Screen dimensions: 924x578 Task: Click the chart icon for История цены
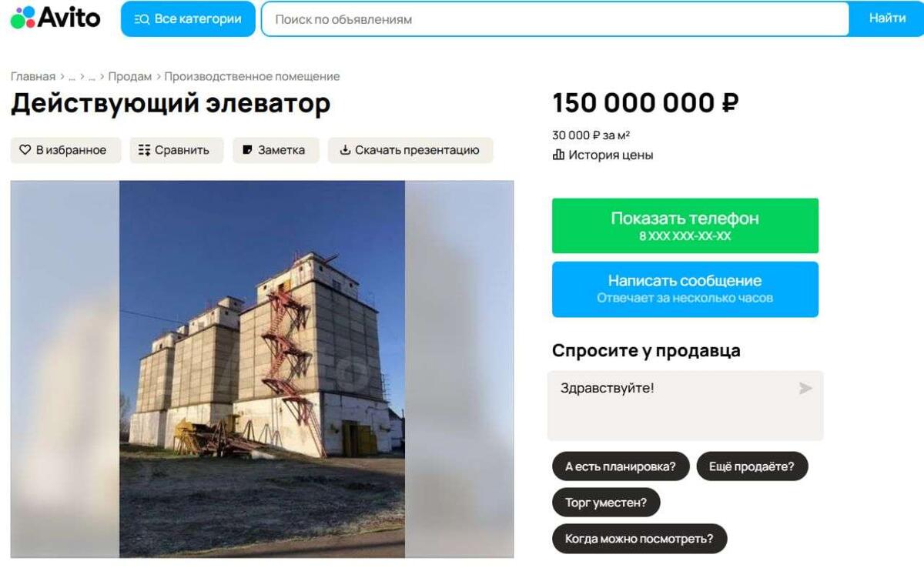[559, 155]
